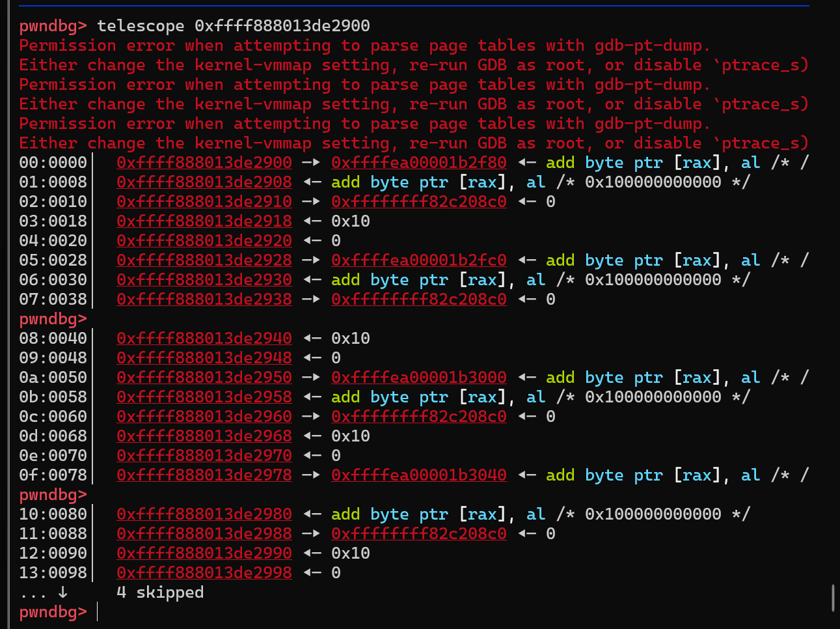Click pointer value 0xffffea00001b2fc0
The height and width of the screenshot is (629, 840).
tap(419, 260)
